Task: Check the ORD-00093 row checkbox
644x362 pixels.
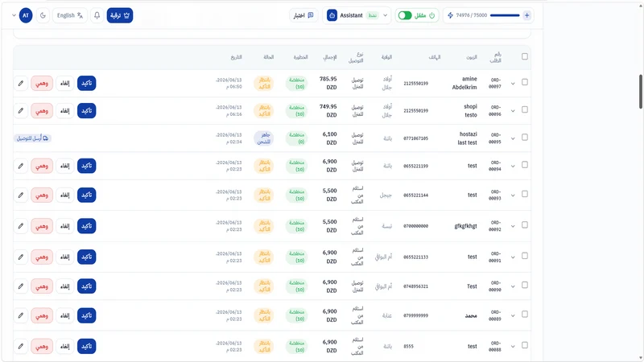Action: (525, 194)
